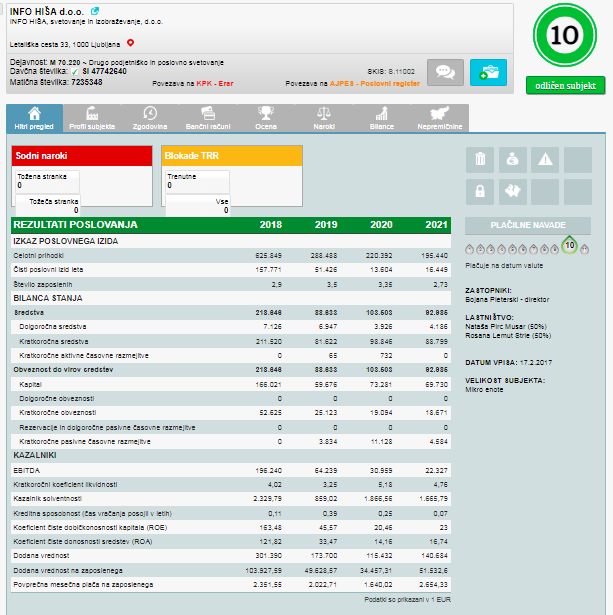Click the large green score 10 badge
Screen dimensions: 613x615
coord(565,35)
